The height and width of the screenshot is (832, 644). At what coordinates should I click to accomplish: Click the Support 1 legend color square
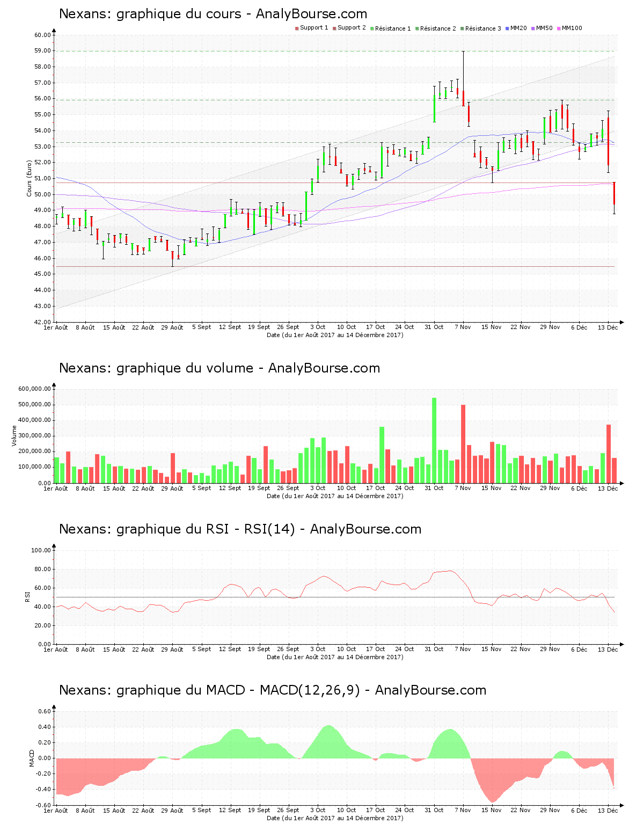click(x=297, y=28)
